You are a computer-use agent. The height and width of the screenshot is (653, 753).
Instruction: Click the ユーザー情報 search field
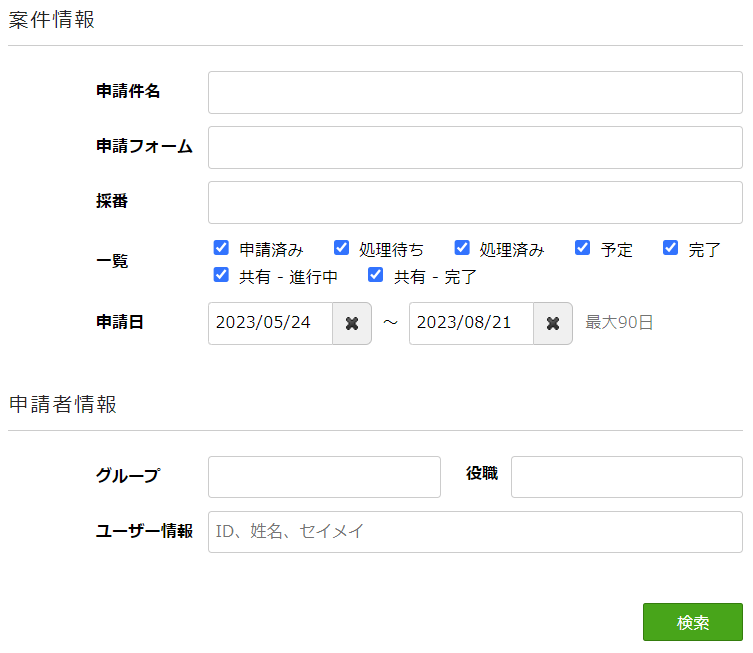click(x=475, y=532)
